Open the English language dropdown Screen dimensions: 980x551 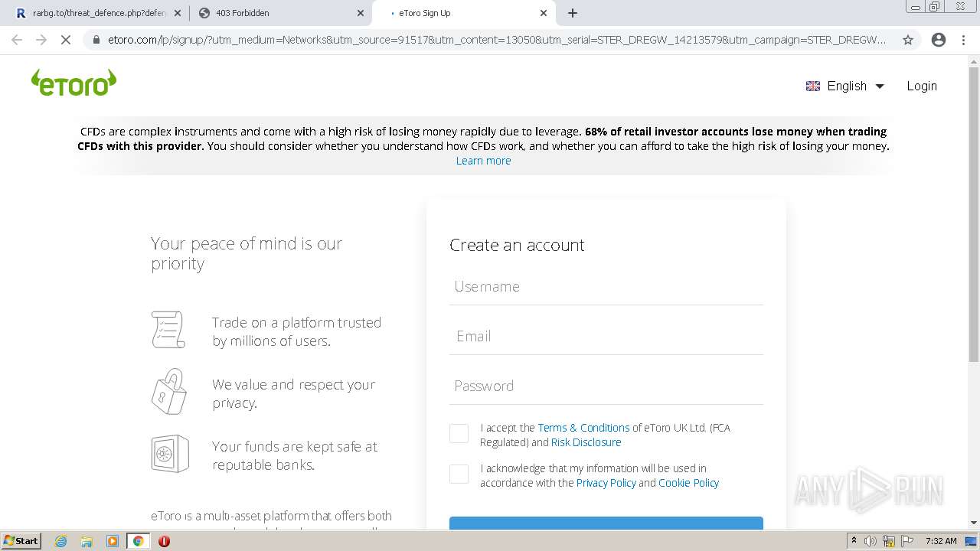point(845,86)
